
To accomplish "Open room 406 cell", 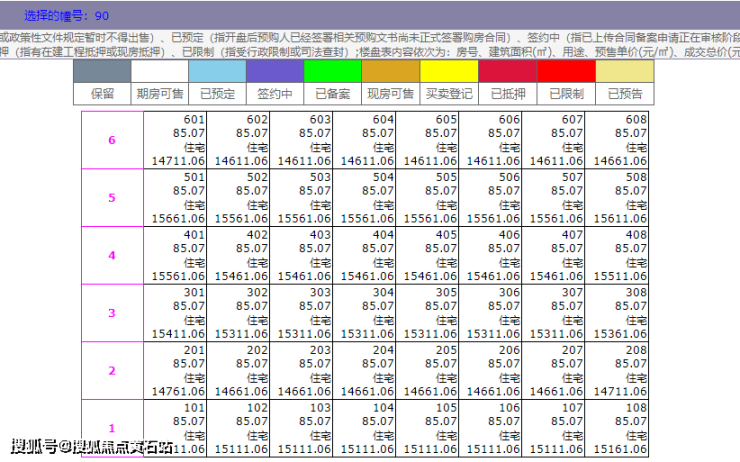I will click(490, 255).
